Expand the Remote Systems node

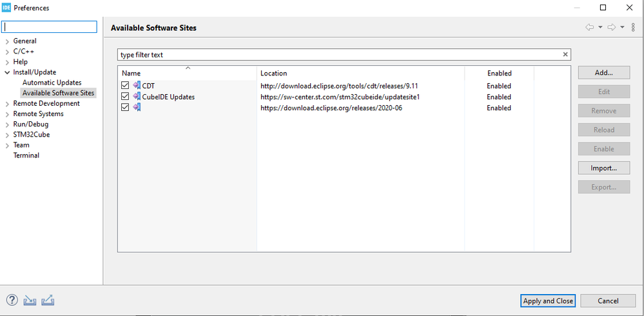click(x=7, y=114)
